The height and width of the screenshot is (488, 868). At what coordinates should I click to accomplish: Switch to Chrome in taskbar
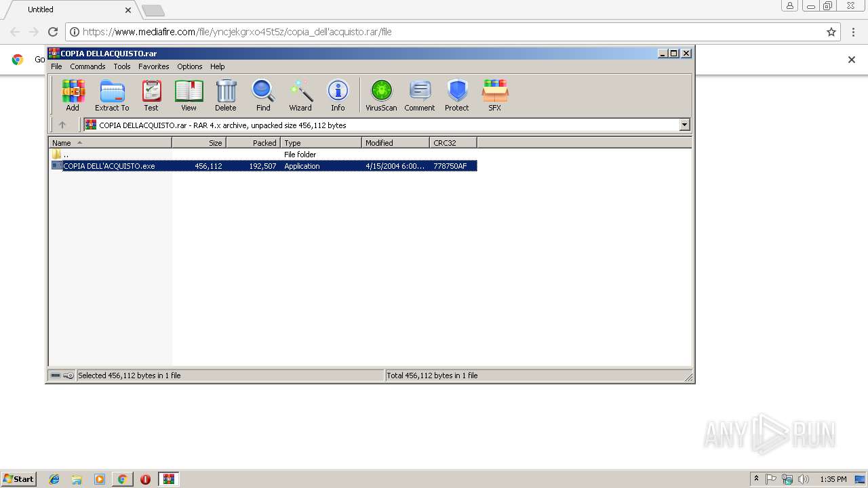pos(122,479)
